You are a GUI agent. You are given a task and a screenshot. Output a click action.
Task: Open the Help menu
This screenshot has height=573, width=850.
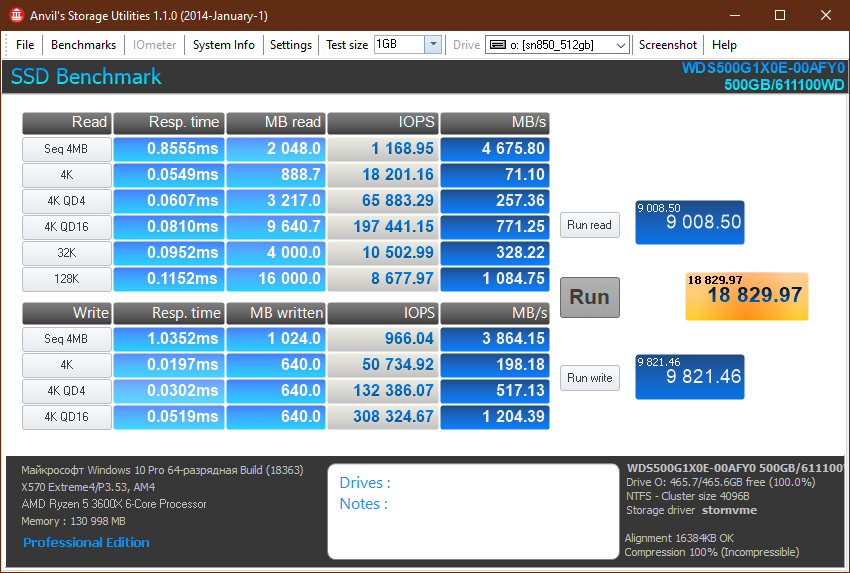(x=724, y=45)
